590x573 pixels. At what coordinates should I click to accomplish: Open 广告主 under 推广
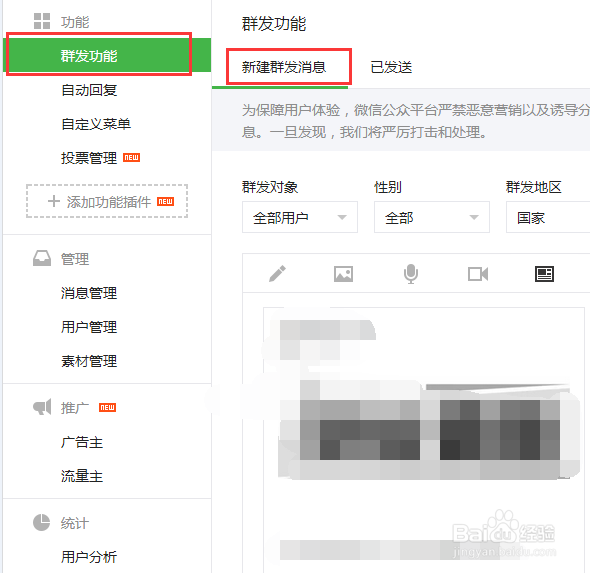tap(82, 442)
